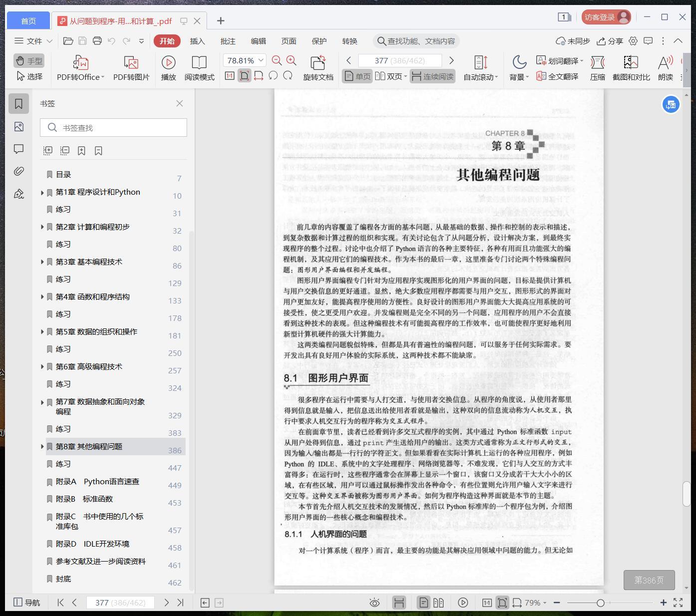Click the print icon in quick toolbar
Viewport: 696px width, 616px height.
(x=97, y=41)
